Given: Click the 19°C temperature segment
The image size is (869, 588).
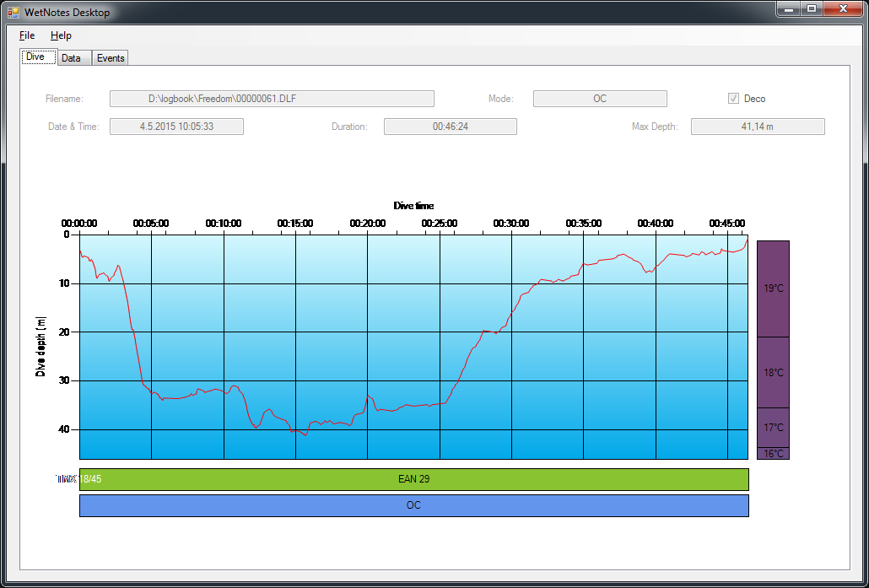Looking at the screenshot, I should [773, 289].
